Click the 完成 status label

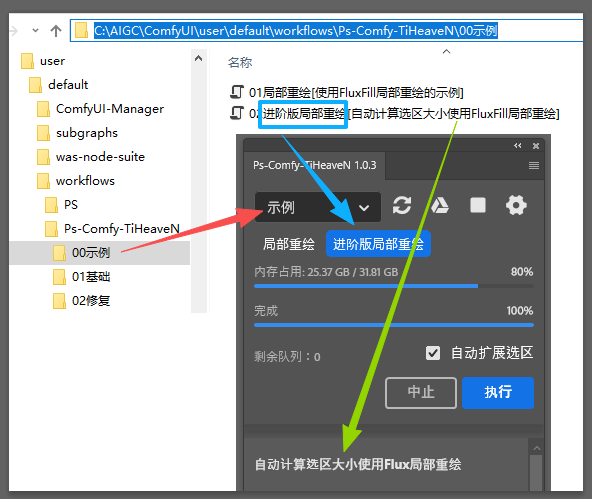coord(266,311)
